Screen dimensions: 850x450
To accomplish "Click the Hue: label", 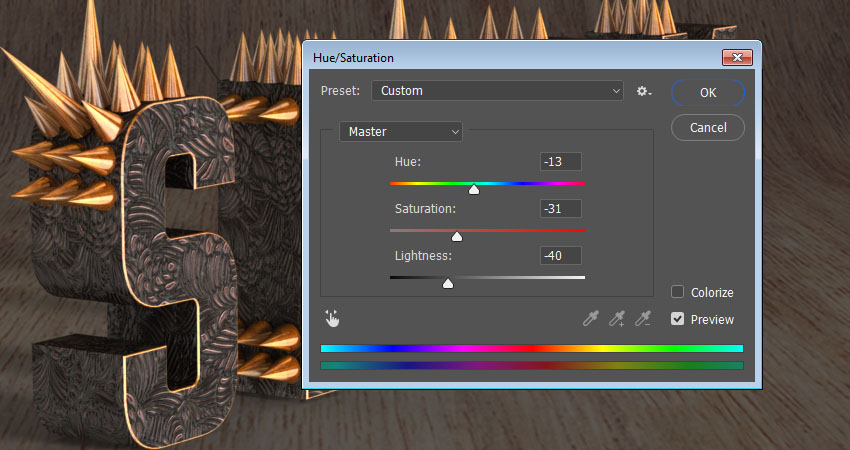I will point(408,162).
